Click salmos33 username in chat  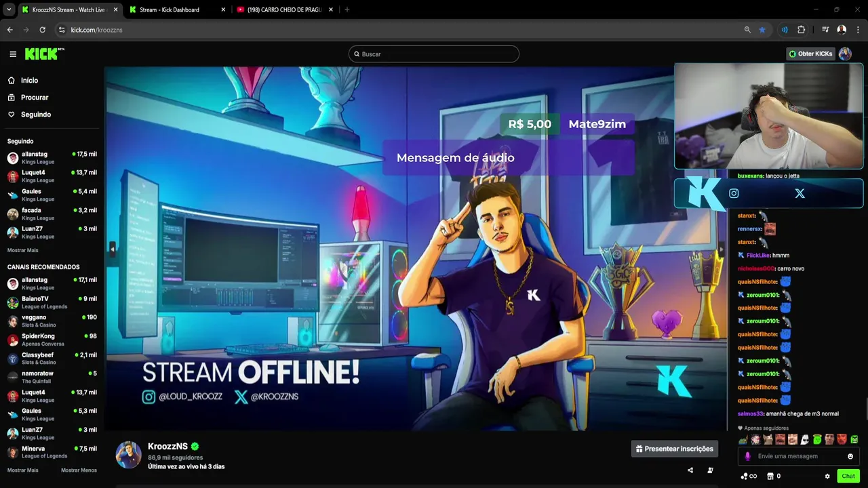(750, 413)
